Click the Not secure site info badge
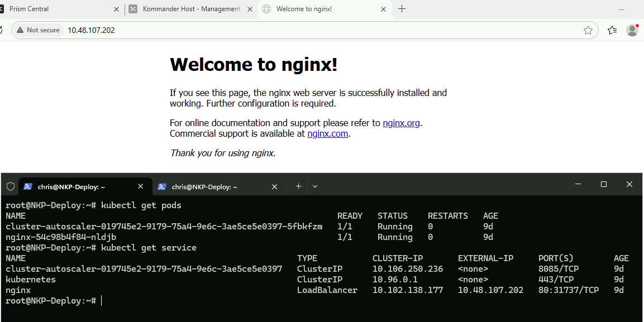The width and height of the screenshot is (644, 322). tap(38, 30)
